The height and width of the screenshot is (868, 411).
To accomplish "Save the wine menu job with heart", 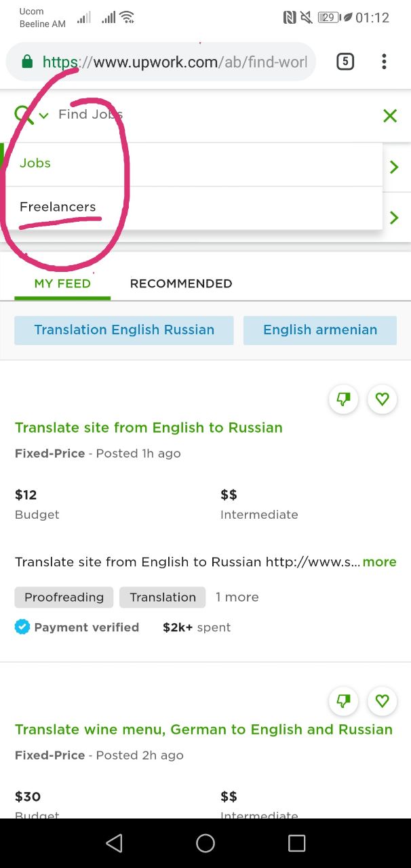I will pyautogui.click(x=382, y=701).
